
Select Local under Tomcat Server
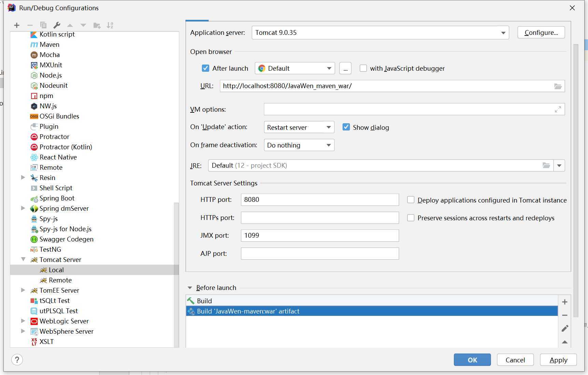(x=56, y=270)
